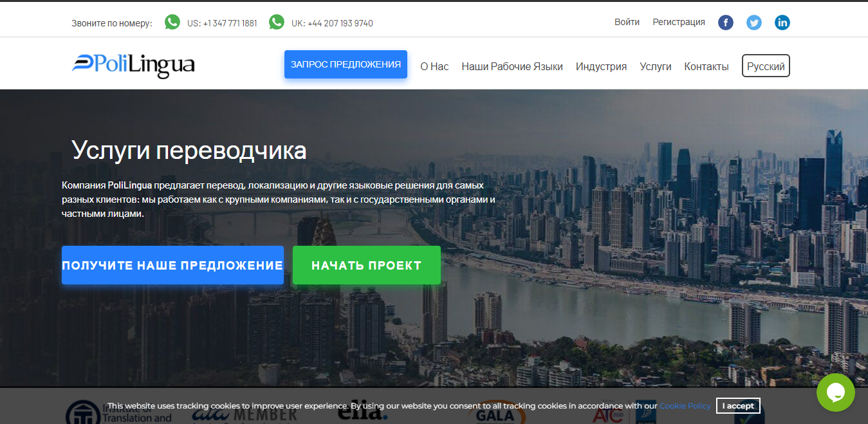Call the US number +1 347 771 1881

(x=222, y=23)
